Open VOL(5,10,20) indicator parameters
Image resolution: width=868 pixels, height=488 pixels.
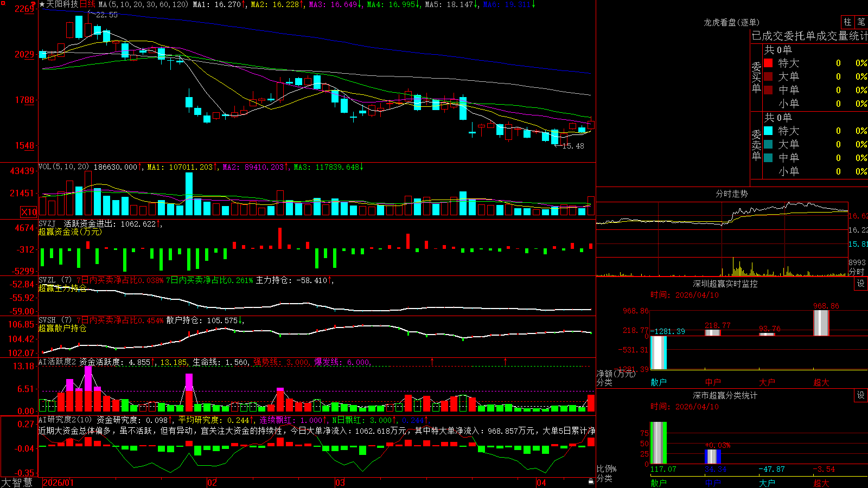pyautogui.click(x=63, y=167)
